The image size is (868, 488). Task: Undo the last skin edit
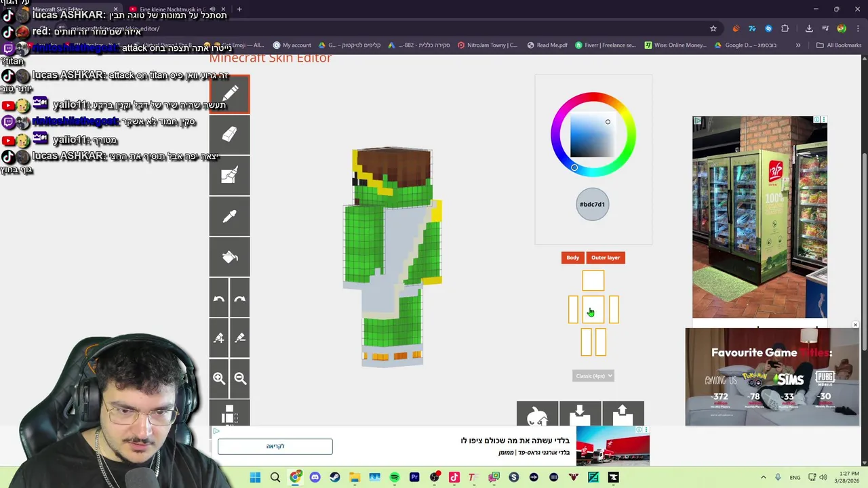[x=219, y=298]
